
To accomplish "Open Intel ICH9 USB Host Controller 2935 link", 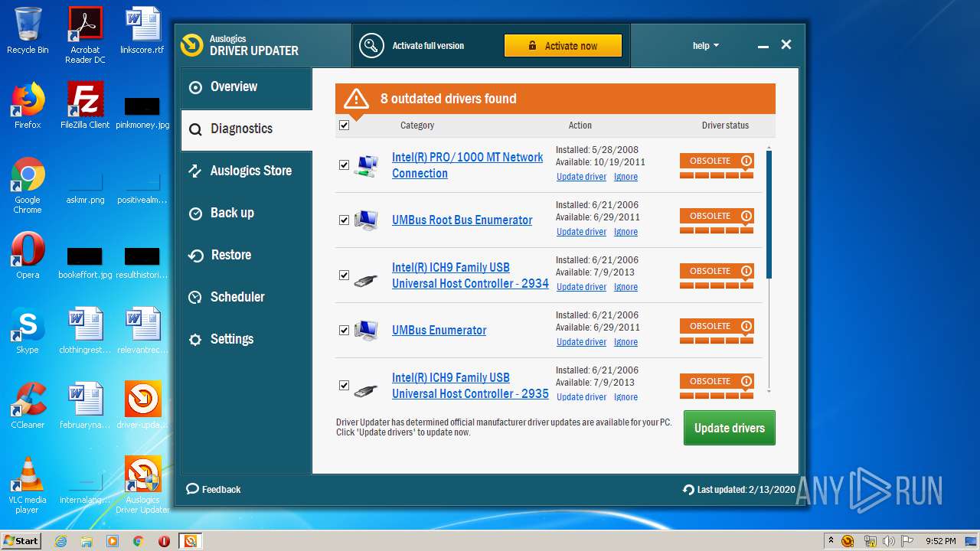I will coord(470,386).
